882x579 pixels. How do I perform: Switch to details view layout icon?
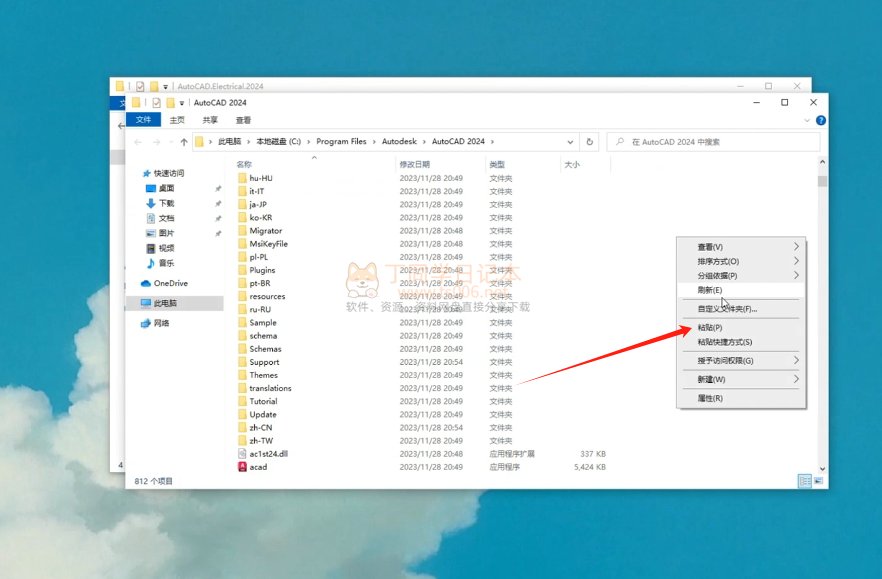805,481
